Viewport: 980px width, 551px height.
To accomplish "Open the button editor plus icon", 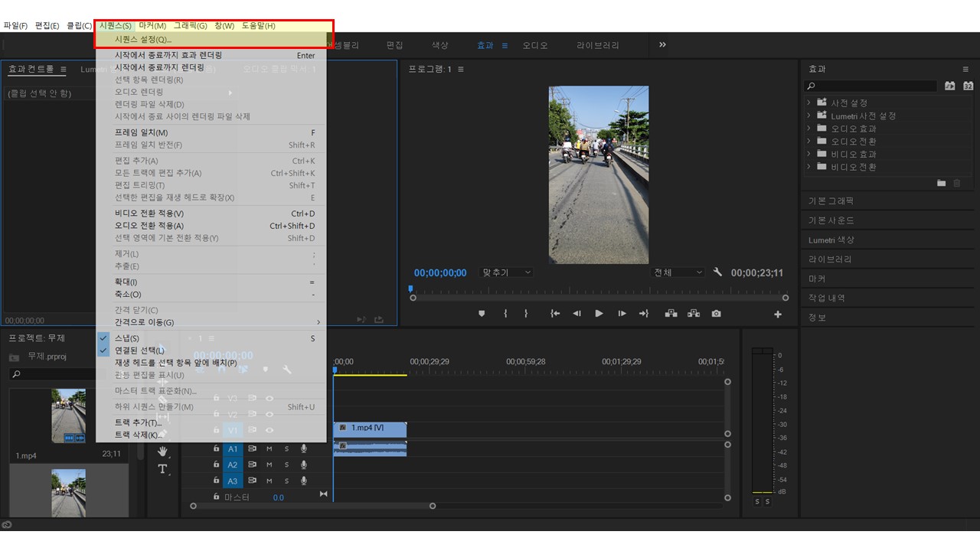I will pyautogui.click(x=778, y=314).
